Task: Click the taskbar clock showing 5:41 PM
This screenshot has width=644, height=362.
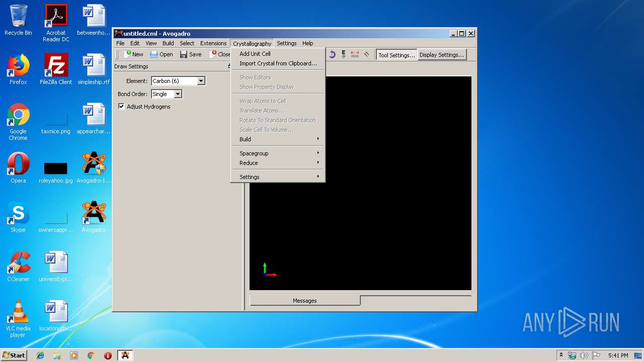Action: 618,355
